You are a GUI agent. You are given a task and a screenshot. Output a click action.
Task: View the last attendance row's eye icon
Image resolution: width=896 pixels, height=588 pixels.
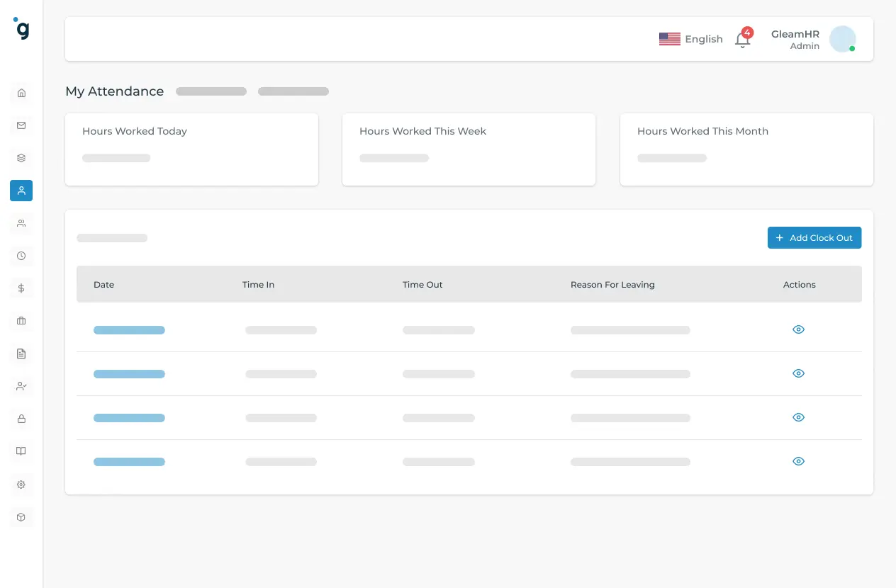[x=798, y=461]
